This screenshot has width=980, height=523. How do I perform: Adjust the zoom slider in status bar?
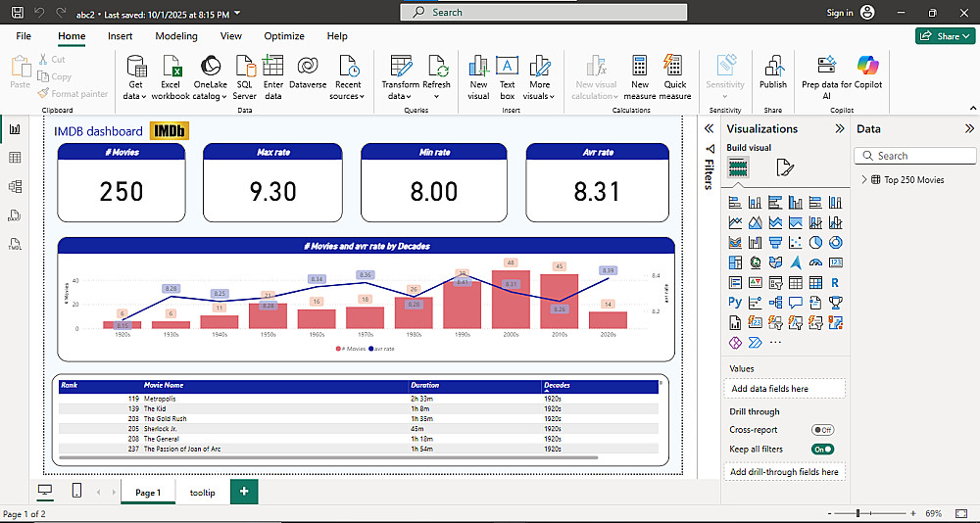point(858,513)
